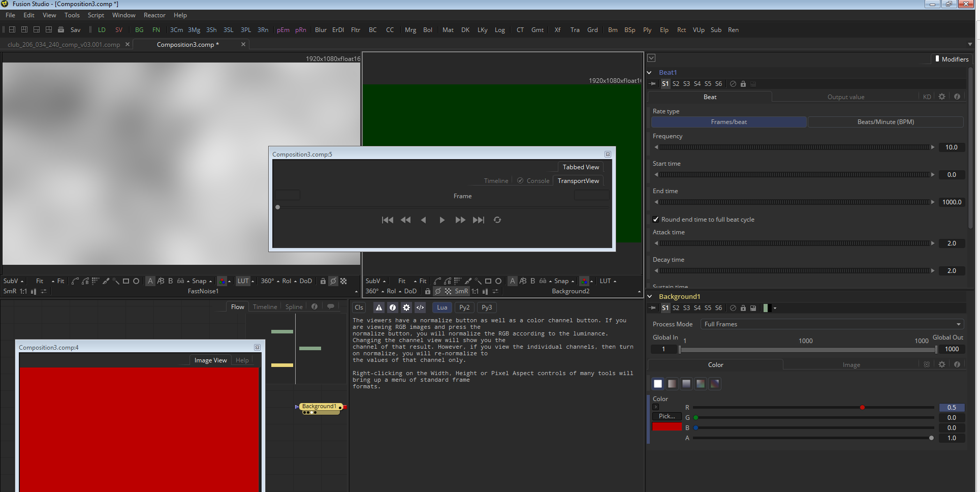Open the Process Mode Full Frames dropdown
This screenshot has width=980, height=492.
click(x=832, y=324)
